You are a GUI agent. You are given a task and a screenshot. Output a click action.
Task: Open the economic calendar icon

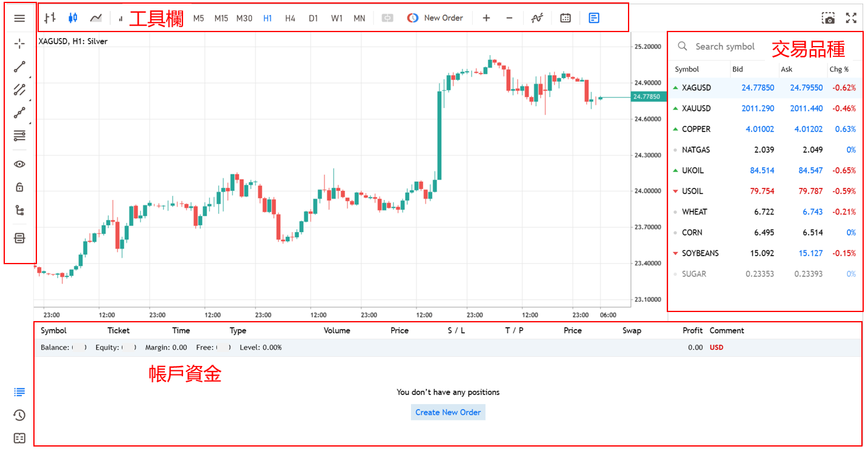click(566, 18)
